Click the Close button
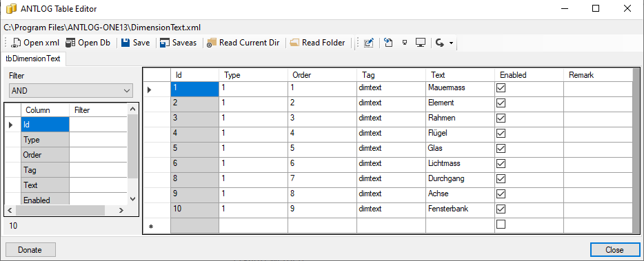This screenshot has height=261, width=644. pos(614,249)
